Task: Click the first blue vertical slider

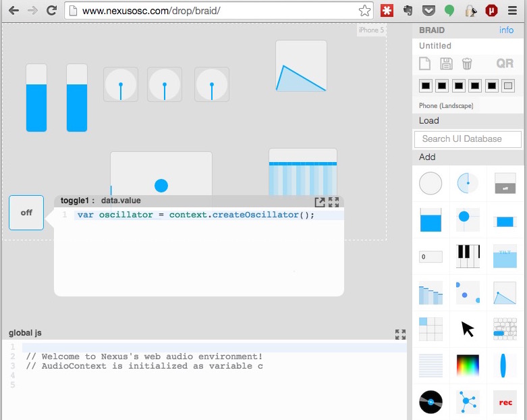Action: (x=36, y=97)
